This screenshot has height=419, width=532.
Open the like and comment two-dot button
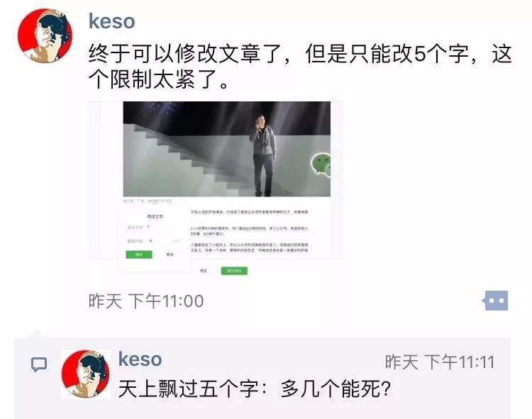tap(496, 301)
